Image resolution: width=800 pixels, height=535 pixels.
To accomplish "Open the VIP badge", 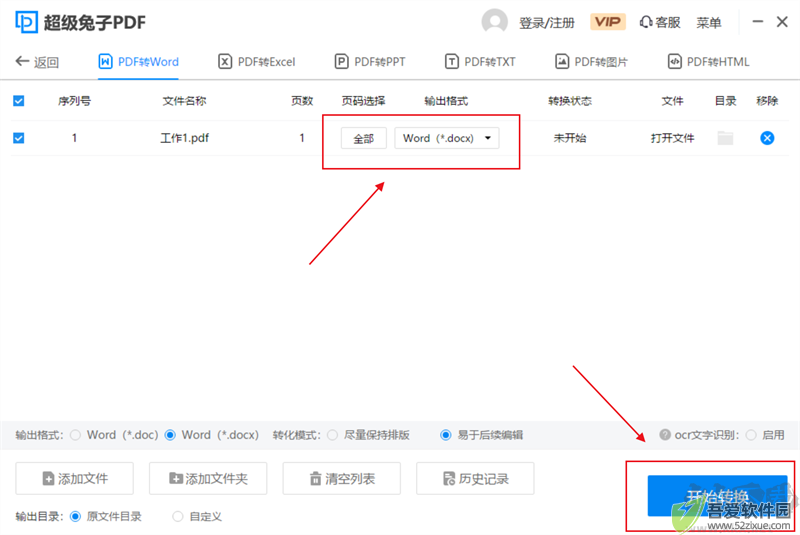I will click(x=608, y=22).
